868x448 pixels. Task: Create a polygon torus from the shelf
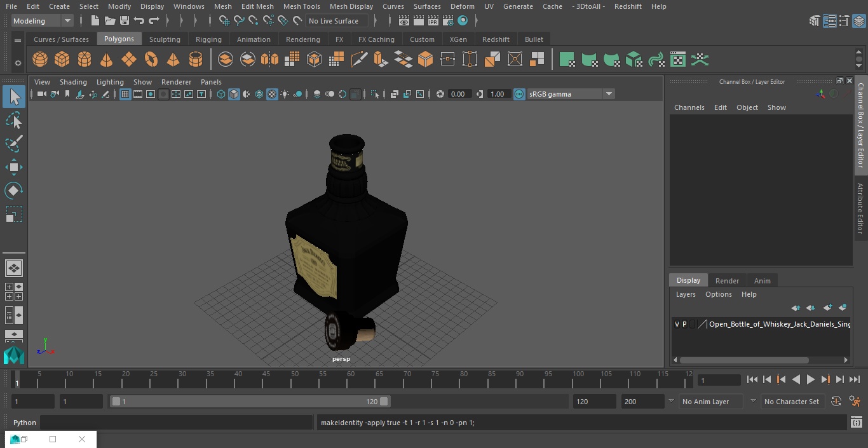tap(151, 60)
